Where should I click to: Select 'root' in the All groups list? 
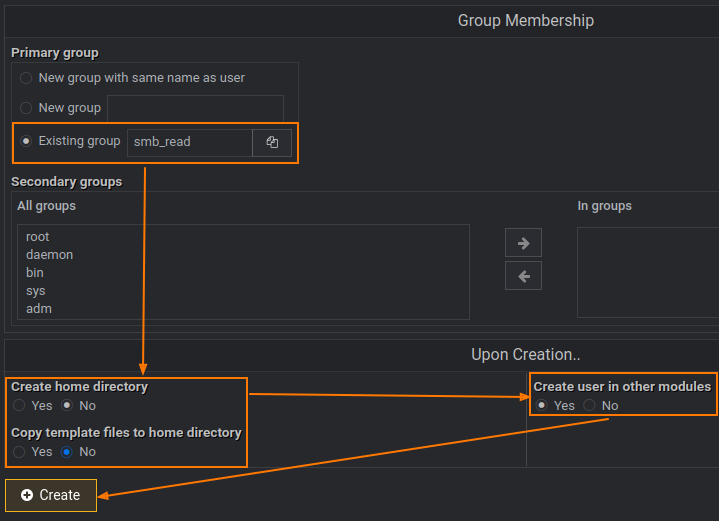pyautogui.click(x=38, y=237)
